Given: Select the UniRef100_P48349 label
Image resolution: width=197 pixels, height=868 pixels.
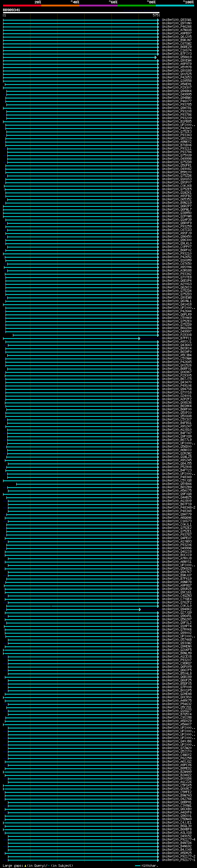Looking at the screenshot, I should click(177, 477).
